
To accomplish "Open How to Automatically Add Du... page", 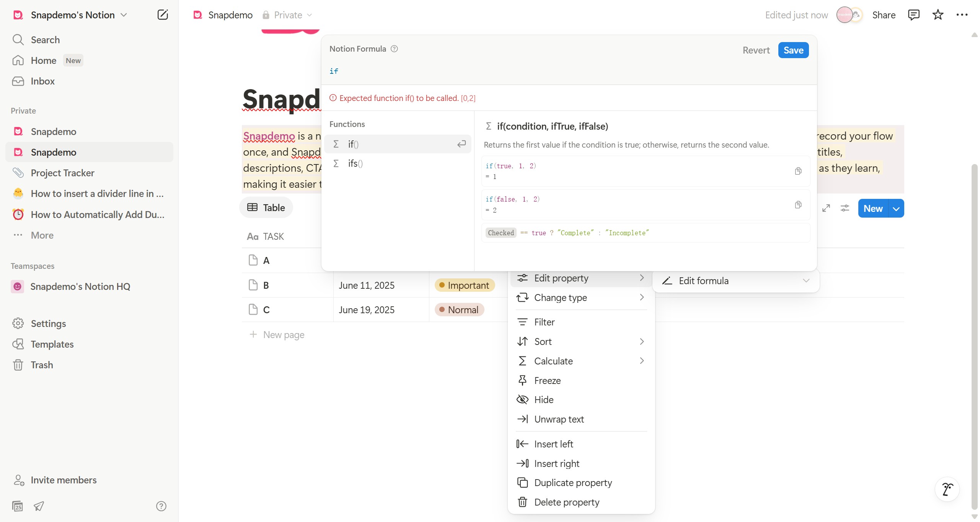I will [x=89, y=215].
